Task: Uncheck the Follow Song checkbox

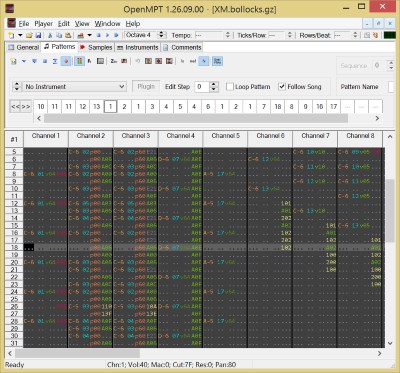Action: pos(282,87)
